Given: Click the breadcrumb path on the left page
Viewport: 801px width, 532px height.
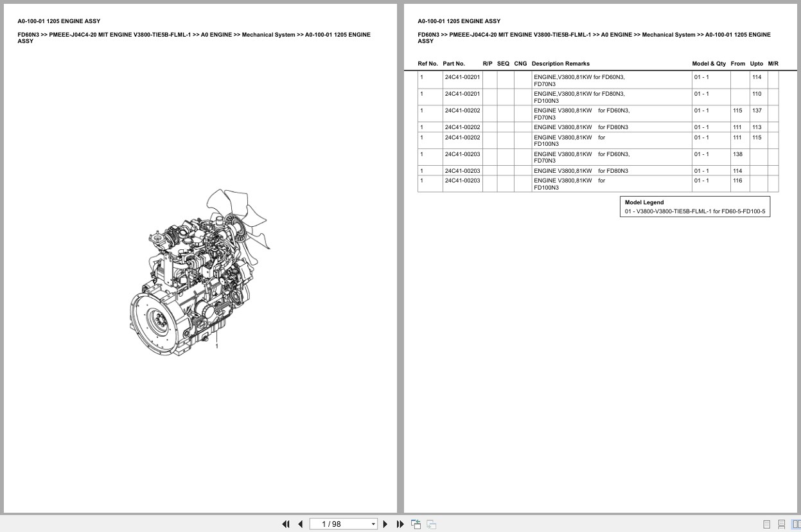Looking at the screenshot, I should click(194, 38).
